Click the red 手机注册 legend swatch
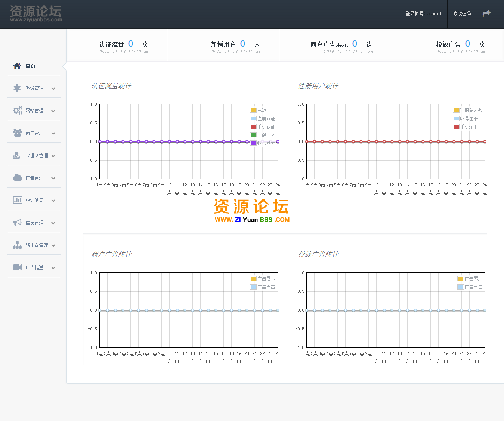This screenshot has height=421, width=504. (456, 127)
